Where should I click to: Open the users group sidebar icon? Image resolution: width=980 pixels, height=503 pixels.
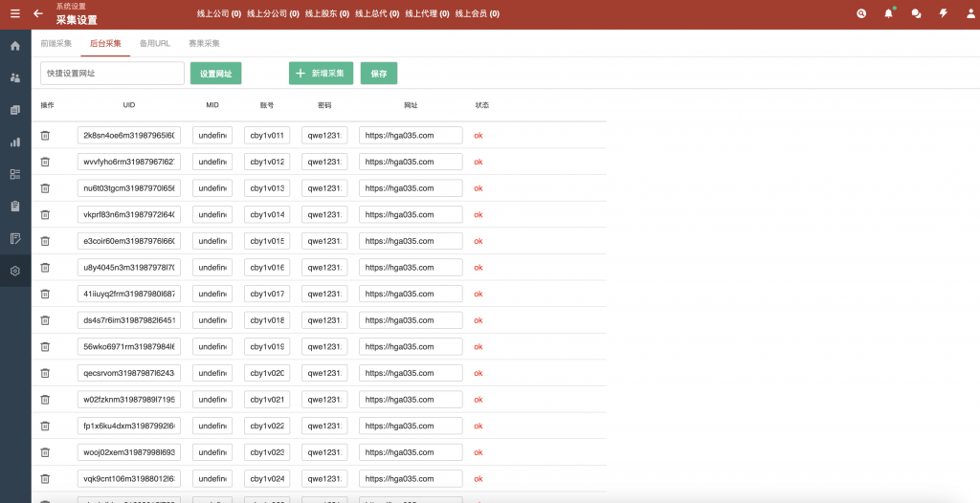coord(15,77)
